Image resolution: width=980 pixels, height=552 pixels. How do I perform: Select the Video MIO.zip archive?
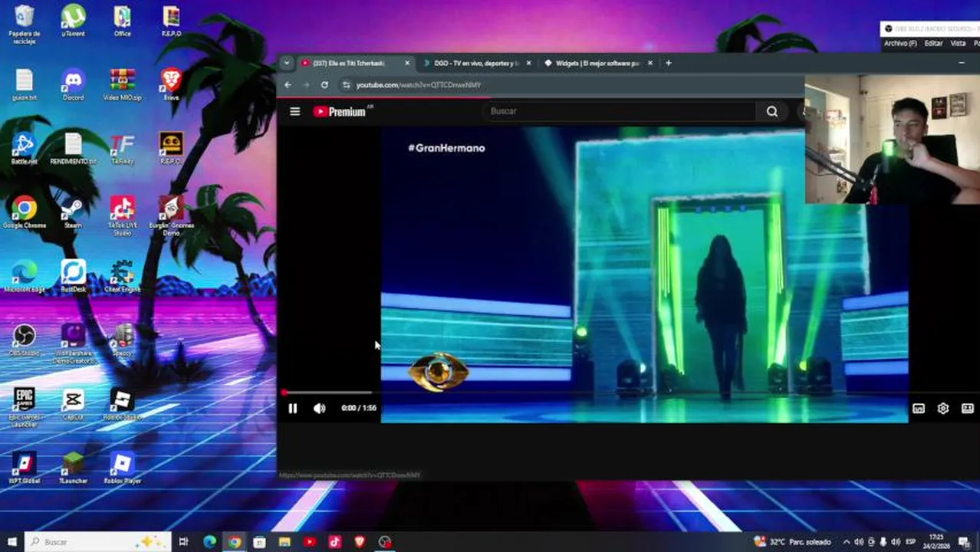[x=122, y=84]
